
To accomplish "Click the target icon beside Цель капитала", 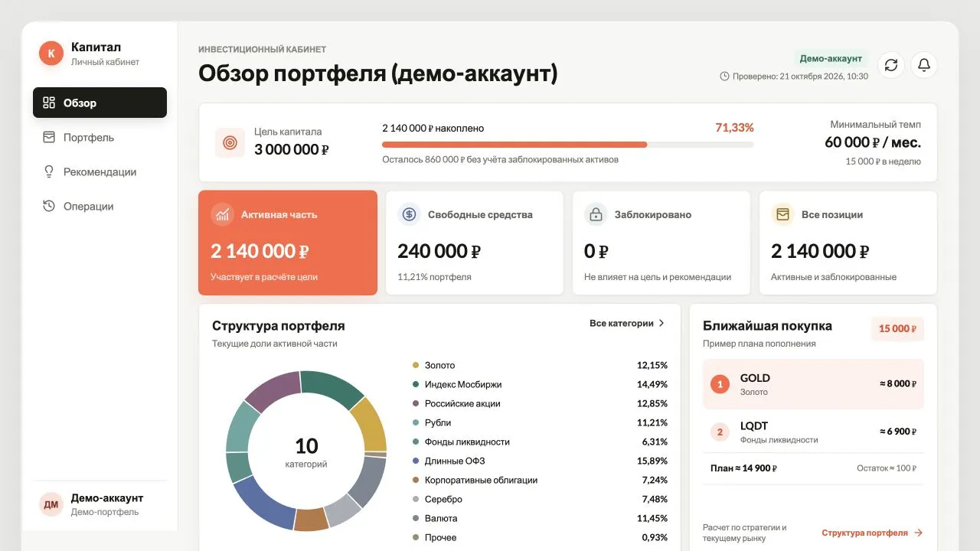I will point(230,142).
